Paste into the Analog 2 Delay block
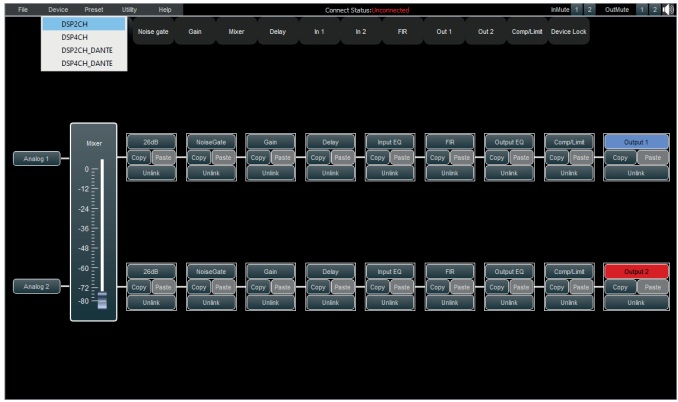This screenshot has height=402, width=678. pos(342,287)
